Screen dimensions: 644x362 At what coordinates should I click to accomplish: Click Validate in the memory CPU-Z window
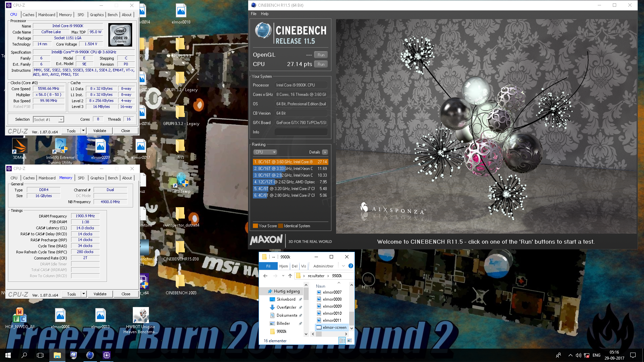coord(100,294)
